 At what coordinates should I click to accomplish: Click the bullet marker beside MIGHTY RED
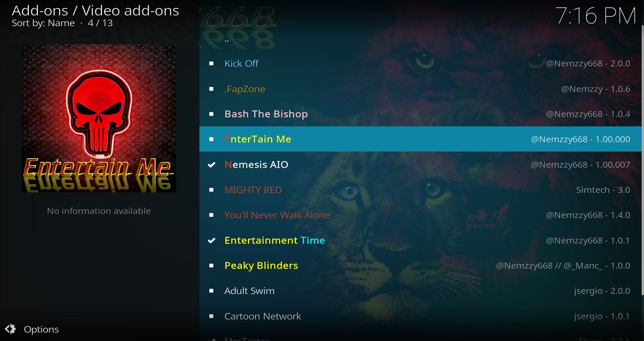[211, 190]
